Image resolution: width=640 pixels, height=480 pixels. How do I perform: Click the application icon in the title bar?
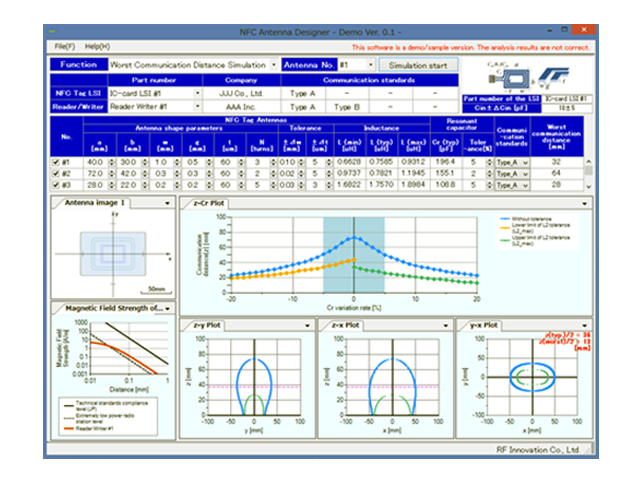point(52,31)
